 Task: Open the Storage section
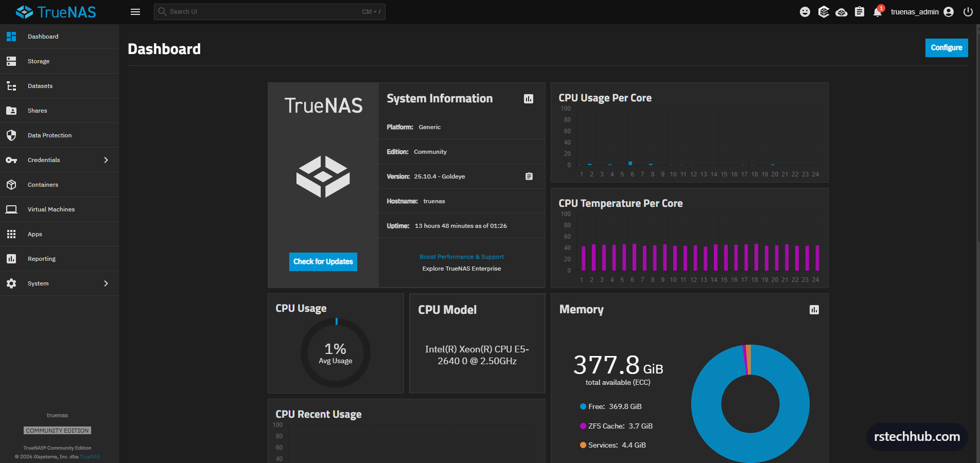59,61
